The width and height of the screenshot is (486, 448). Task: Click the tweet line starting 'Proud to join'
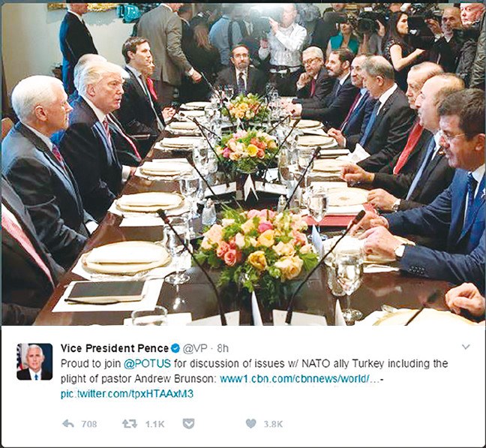254,363
